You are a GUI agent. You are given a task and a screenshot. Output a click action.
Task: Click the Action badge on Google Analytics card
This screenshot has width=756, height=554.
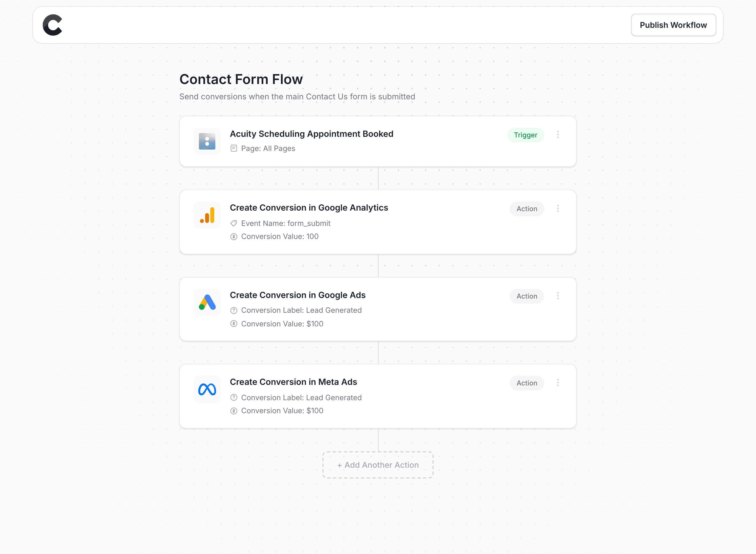(527, 209)
